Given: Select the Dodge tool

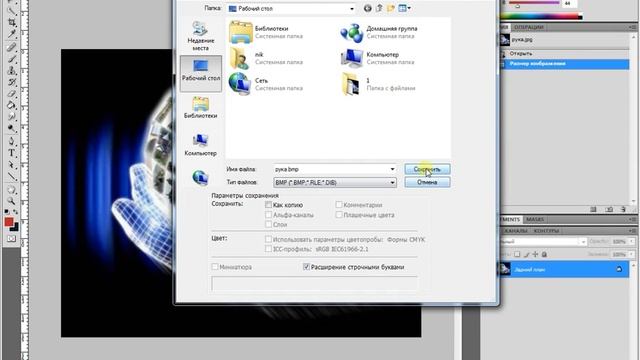Looking at the screenshot, I should point(12,129).
